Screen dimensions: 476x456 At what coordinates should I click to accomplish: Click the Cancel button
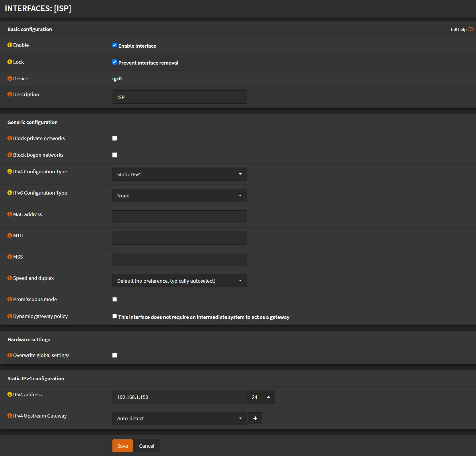point(147,446)
